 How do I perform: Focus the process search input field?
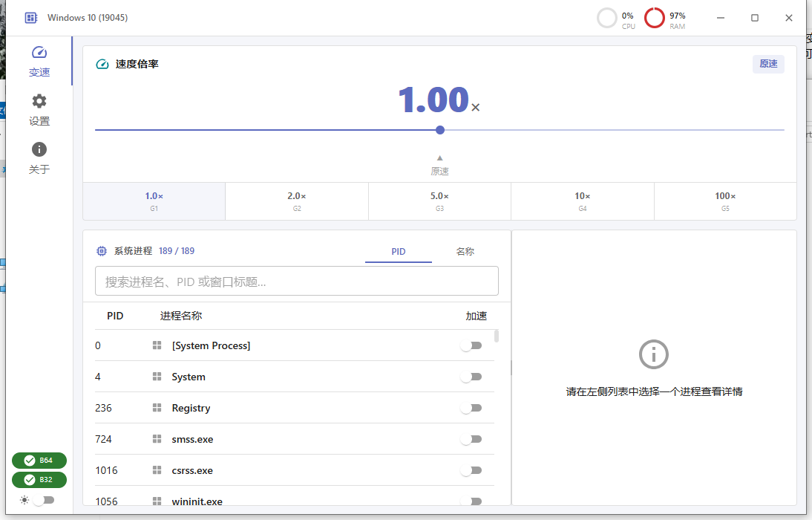[297, 281]
